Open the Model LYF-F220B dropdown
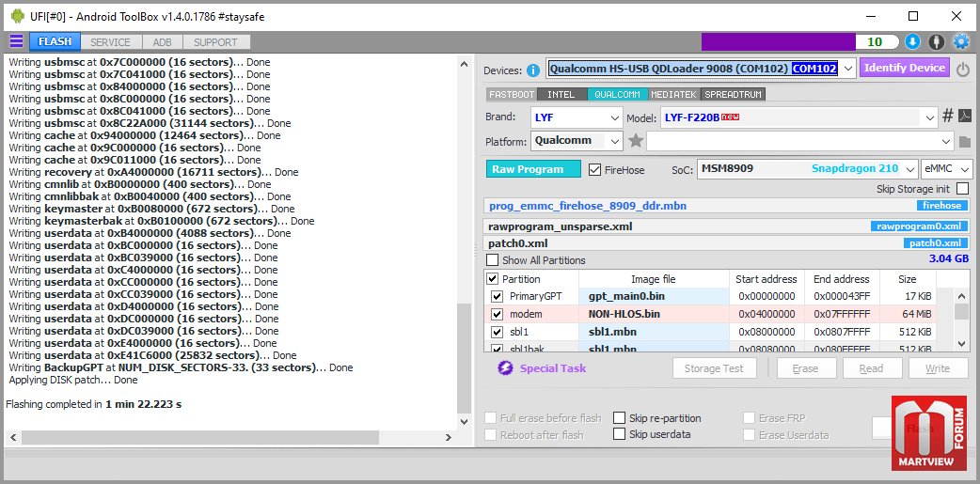Viewport: 980px width, 484px height. click(x=929, y=117)
